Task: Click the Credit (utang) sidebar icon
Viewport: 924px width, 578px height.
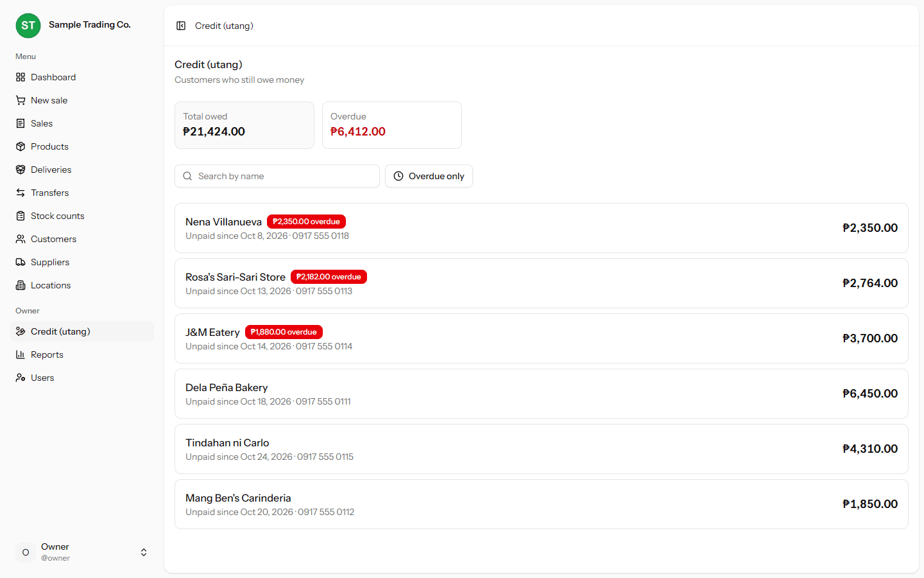Action: (x=21, y=331)
